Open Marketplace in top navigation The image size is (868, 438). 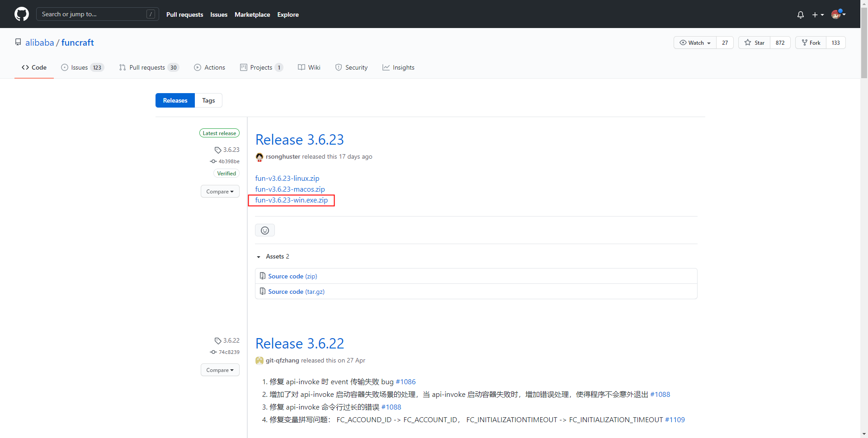point(252,14)
